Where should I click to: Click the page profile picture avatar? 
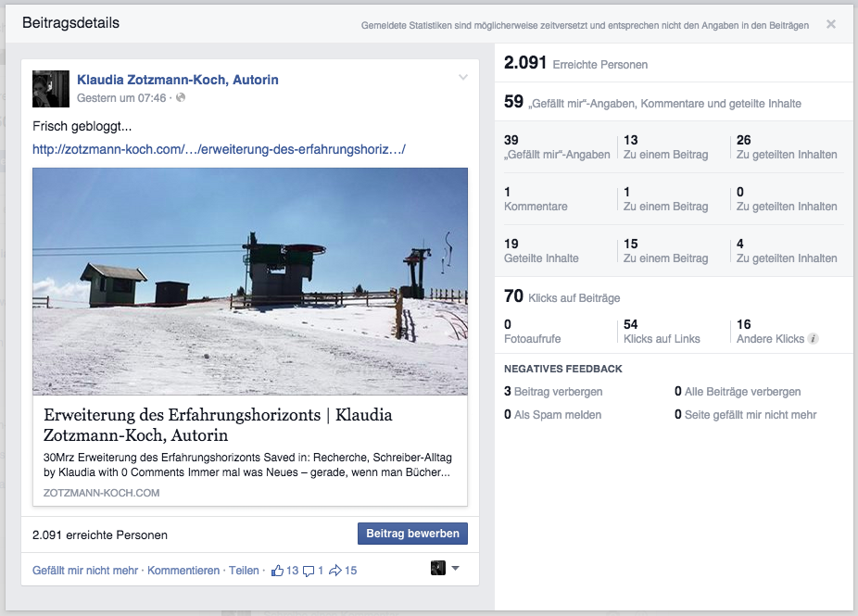click(x=50, y=88)
